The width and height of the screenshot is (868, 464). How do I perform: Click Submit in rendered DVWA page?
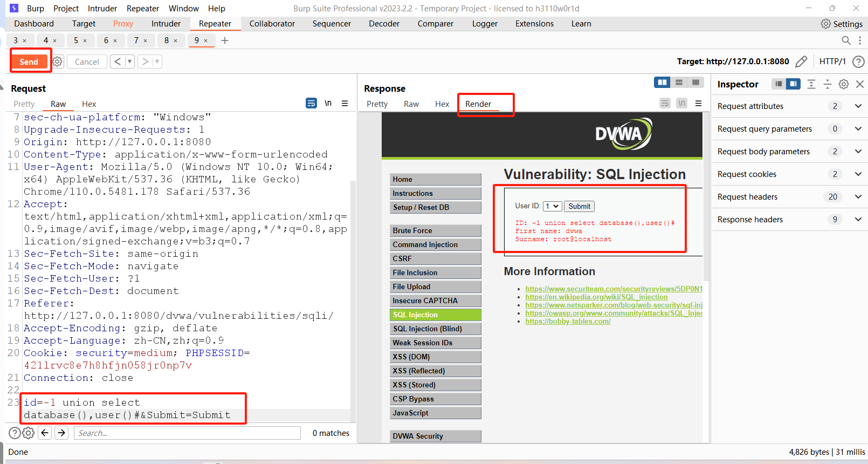tap(579, 206)
